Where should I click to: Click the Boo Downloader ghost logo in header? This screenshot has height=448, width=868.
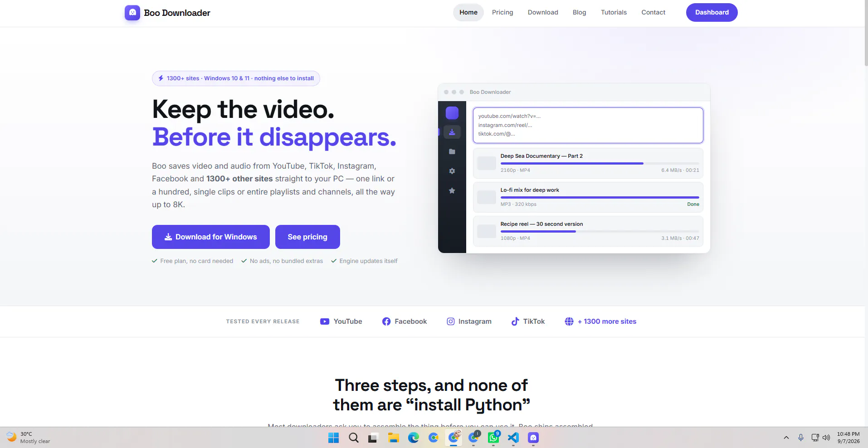coord(132,13)
